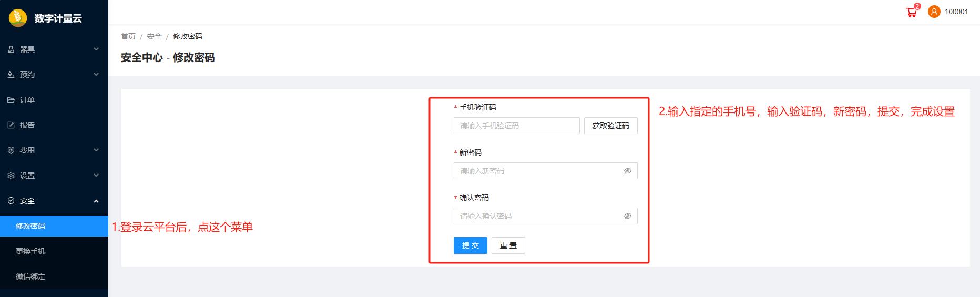This screenshot has height=297, width=980.
Task: Click the 首页 breadcrumb link
Action: tap(128, 36)
